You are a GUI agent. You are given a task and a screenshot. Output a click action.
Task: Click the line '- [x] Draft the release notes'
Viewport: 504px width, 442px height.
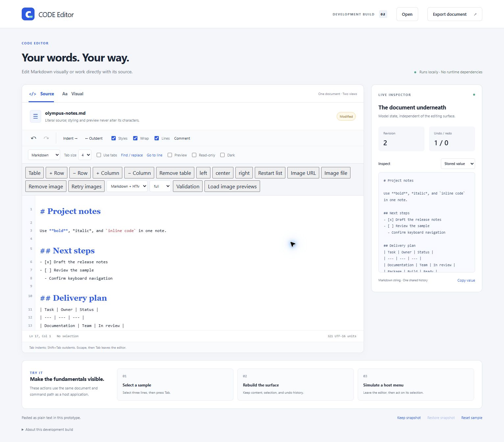pos(74,262)
